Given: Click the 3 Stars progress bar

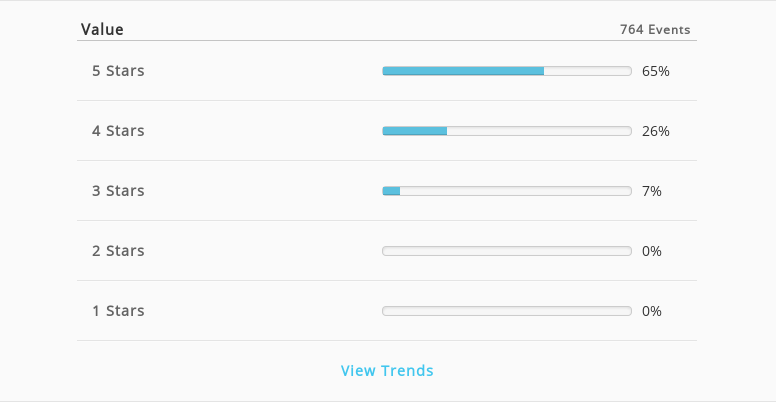Looking at the screenshot, I should click(x=507, y=191).
